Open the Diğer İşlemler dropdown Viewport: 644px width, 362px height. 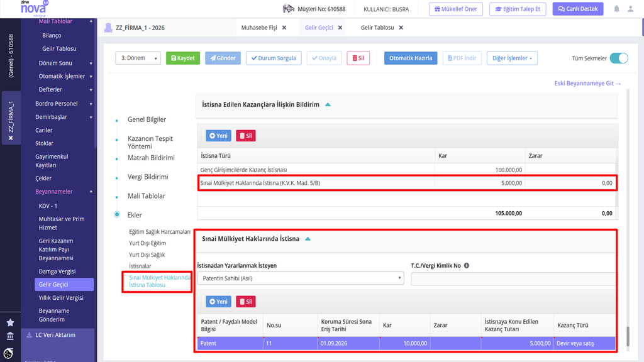pos(512,58)
